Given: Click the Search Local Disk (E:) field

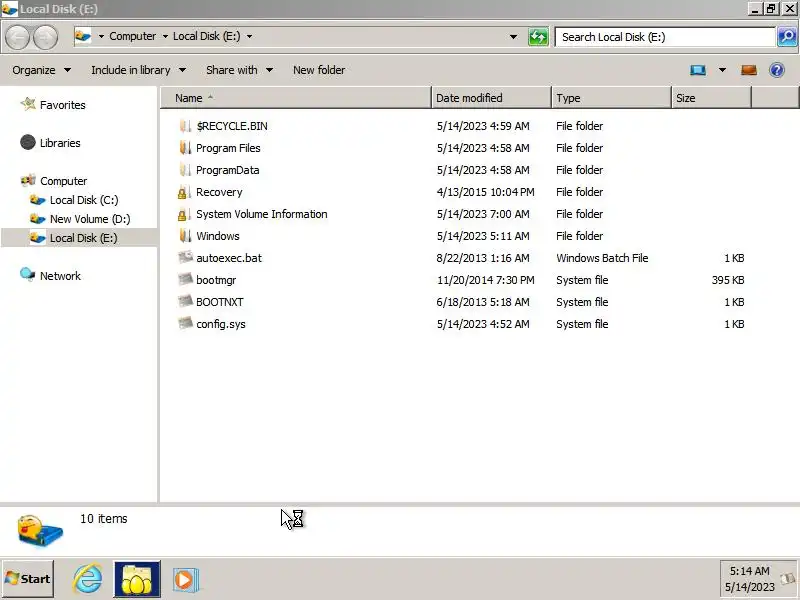Looking at the screenshot, I should tap(665, 37).
